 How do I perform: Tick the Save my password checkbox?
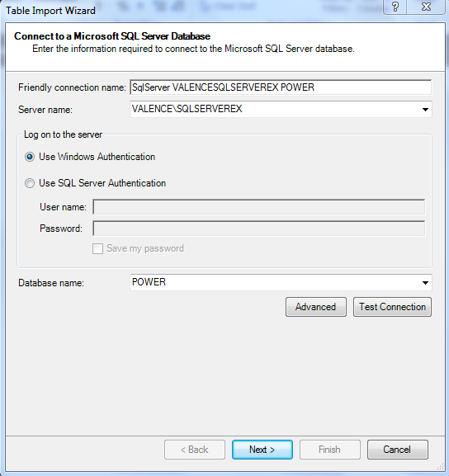click(97, 248)
